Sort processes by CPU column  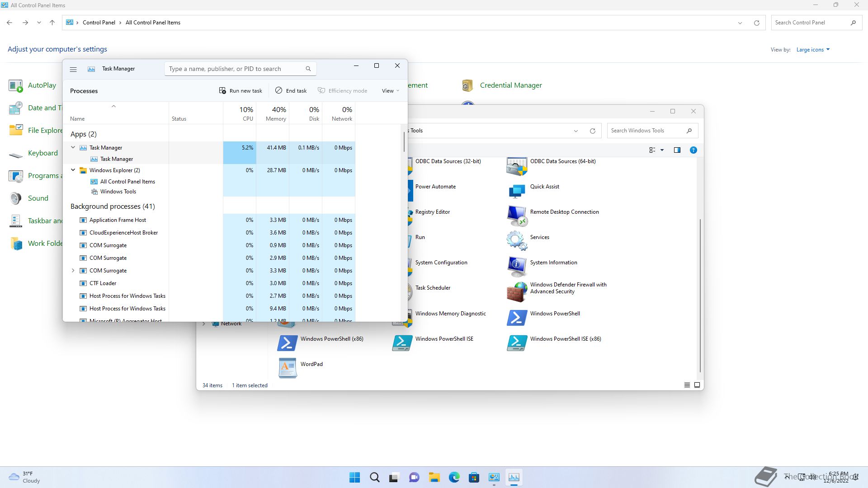[x=240, y=113]
